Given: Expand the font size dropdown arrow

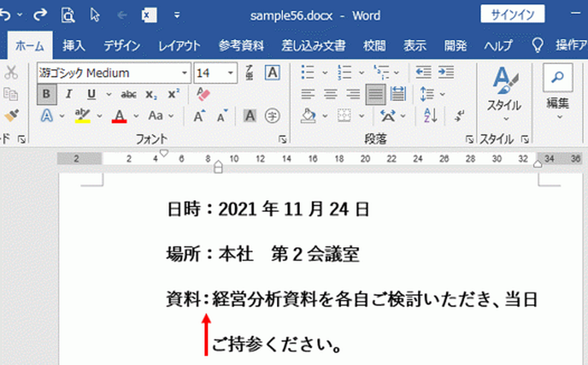Looking at the screenshot, I should coord(231,73).
